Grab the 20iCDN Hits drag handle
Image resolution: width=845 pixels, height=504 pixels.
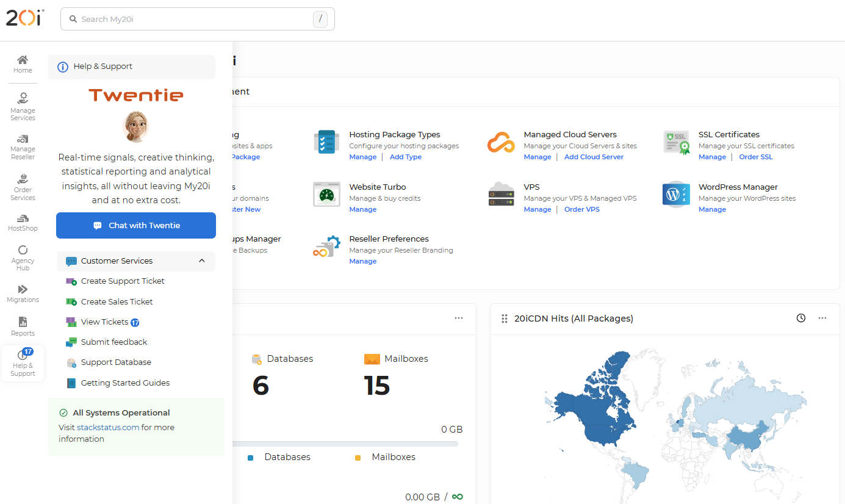coord(505,319)
